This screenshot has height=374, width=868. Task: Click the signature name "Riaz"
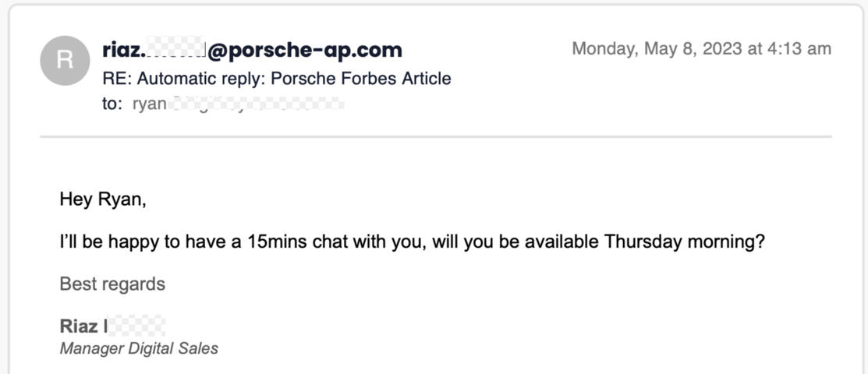point(79,326)
